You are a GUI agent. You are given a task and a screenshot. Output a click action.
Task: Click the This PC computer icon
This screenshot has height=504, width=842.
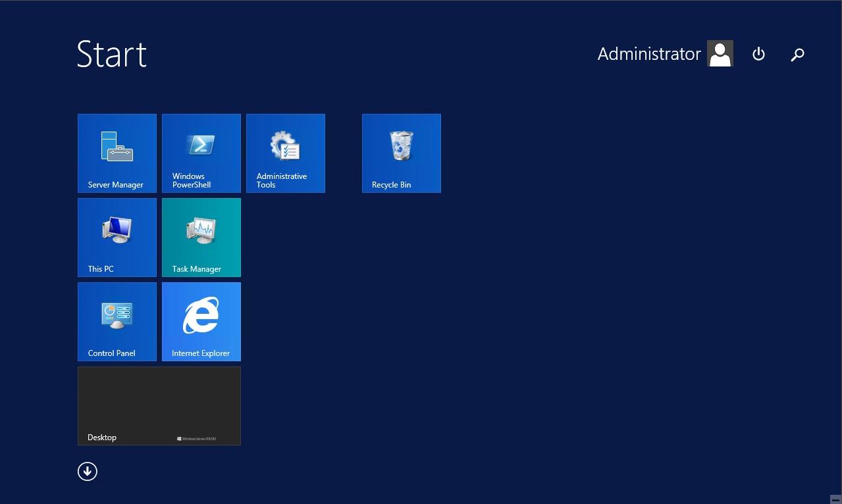[x=117, y=230]
